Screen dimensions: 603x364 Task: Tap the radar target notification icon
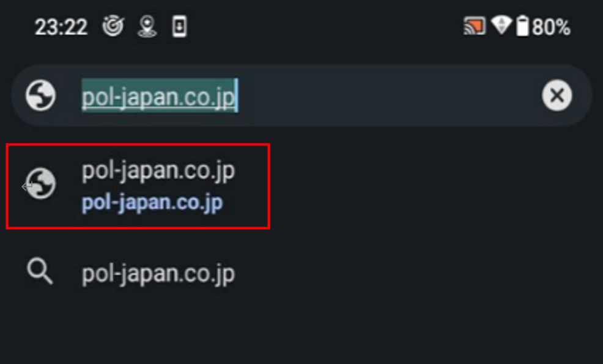113,26
